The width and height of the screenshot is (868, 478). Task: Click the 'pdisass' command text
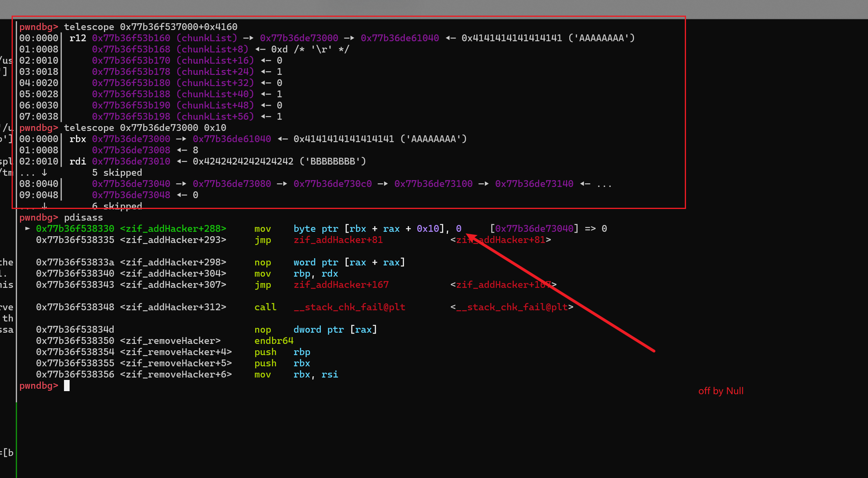pyautogui.click(x=83, y=217)
